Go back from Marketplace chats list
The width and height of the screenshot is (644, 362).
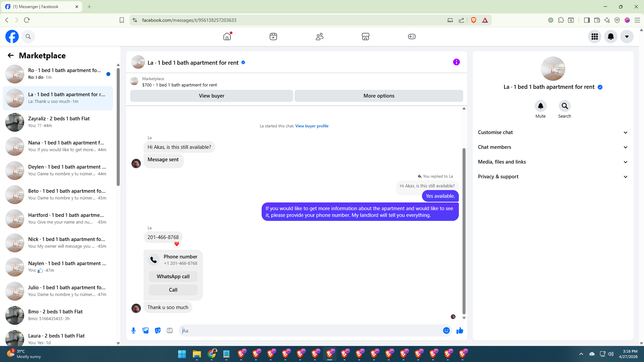click(x=11, y=55)
